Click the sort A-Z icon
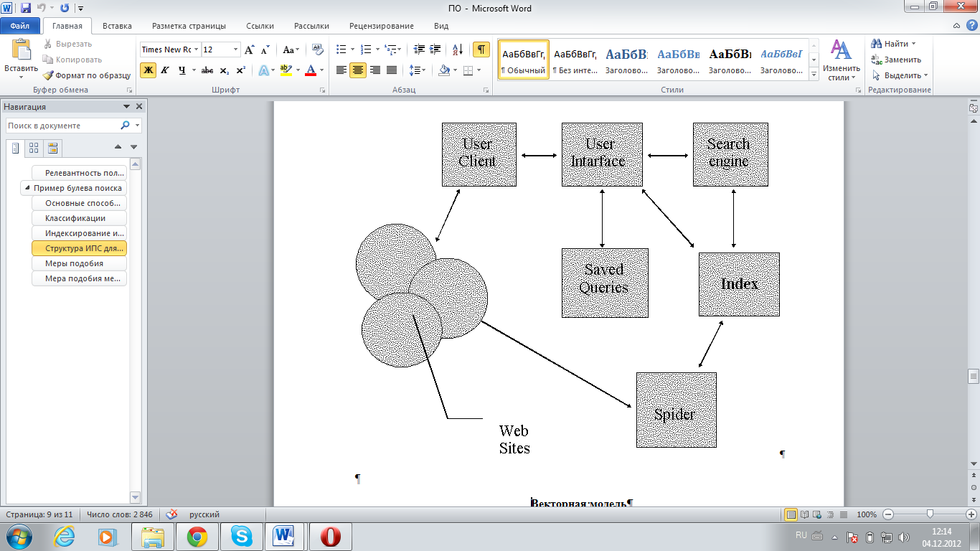Image resolution: width=980 pixels, height=551 pixels. click(456, 50)
